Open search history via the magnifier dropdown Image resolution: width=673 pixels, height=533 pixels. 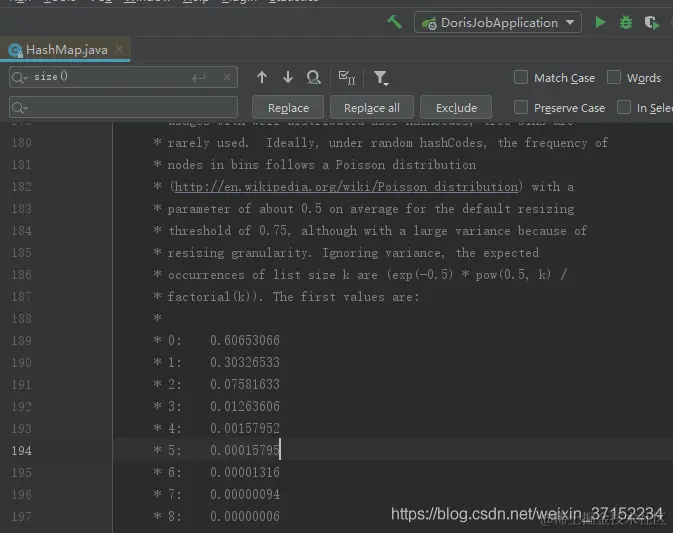20,77
